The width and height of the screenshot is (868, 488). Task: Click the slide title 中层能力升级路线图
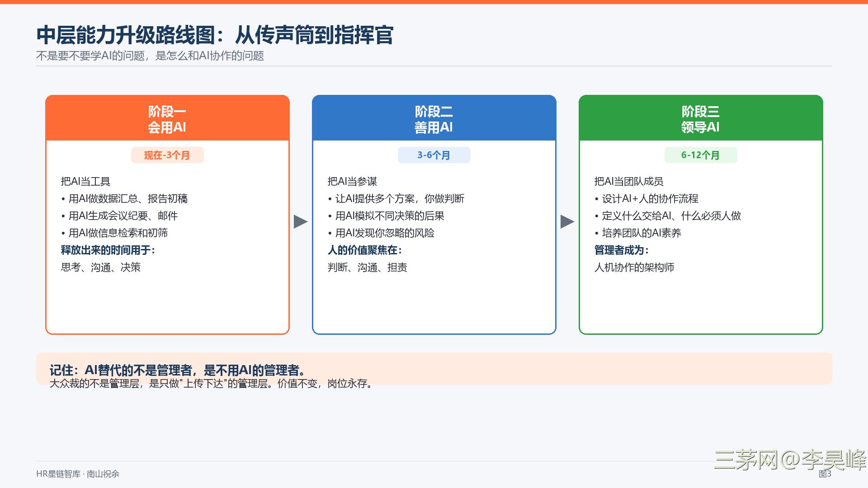215,35
